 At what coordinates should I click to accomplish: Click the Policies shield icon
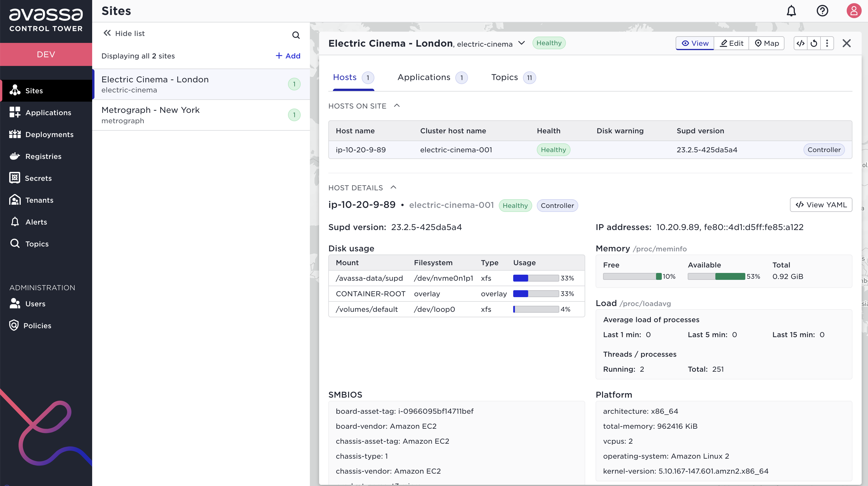[14, 325]
